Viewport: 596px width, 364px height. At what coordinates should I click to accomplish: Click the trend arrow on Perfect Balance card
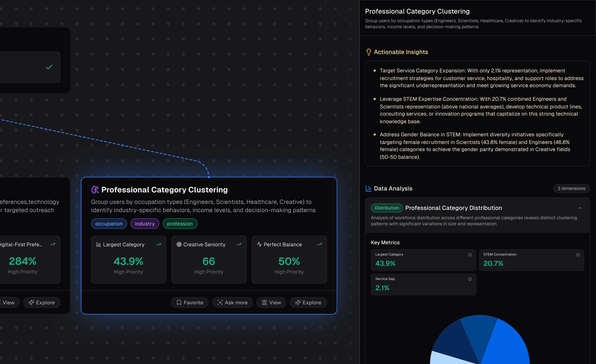click(x=319, y=244)
